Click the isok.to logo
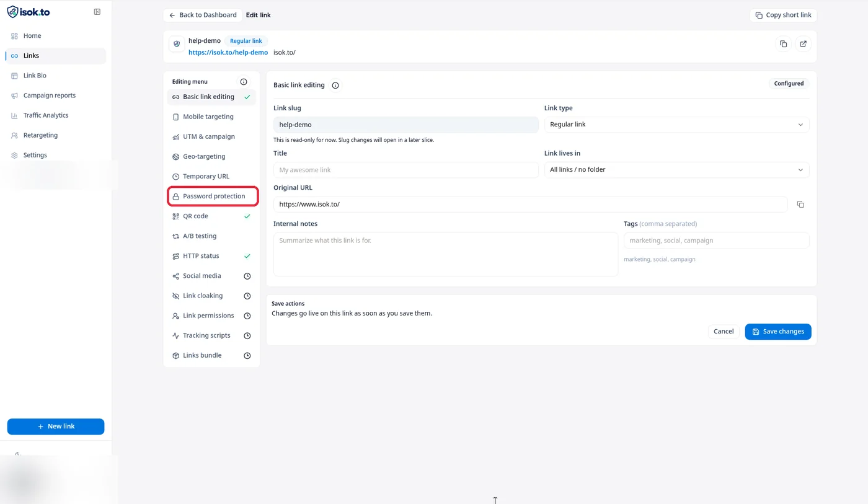 [29, 12]
